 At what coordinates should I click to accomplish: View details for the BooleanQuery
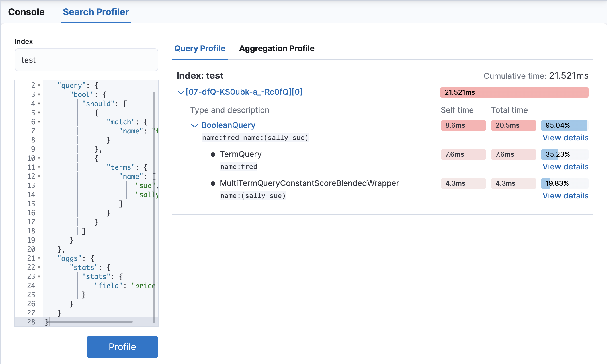tap(565, 138)
